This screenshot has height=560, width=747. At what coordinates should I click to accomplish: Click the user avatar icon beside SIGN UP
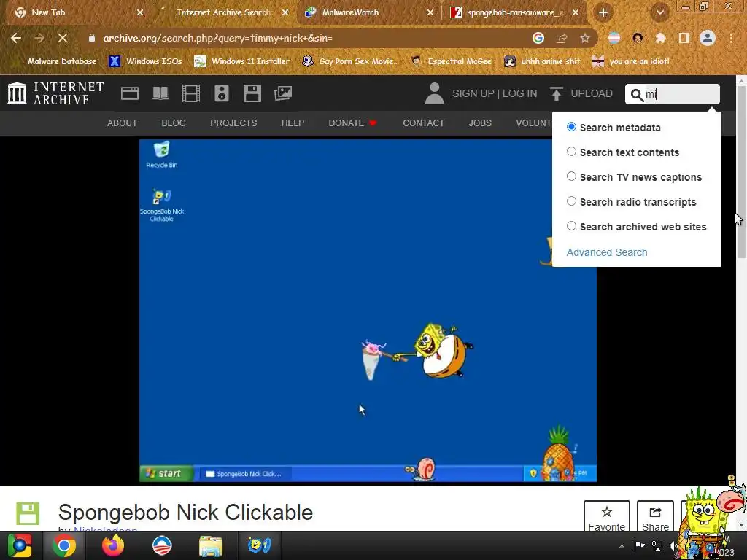point(434,93)
